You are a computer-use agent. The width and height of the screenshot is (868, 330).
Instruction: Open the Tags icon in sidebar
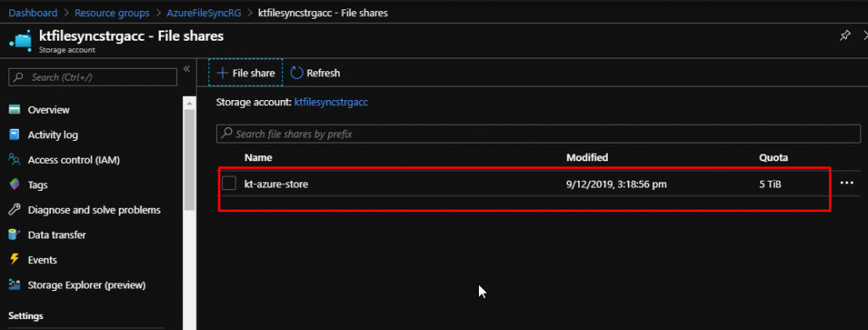(x=14, y=184)
